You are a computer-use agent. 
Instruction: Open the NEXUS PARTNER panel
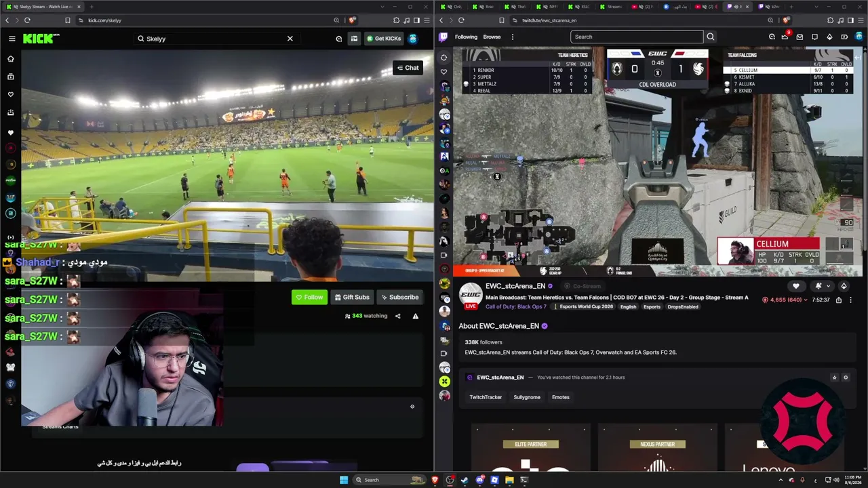coord(658,447)
